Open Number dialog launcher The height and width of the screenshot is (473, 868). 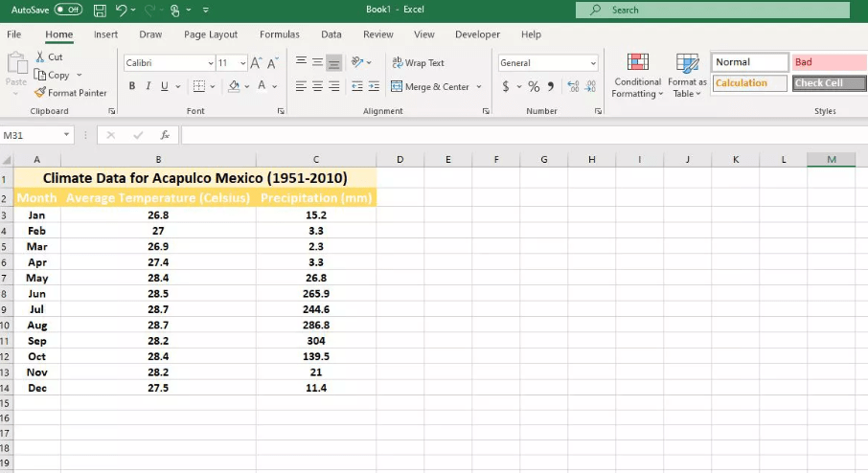[x=598, y=111]
